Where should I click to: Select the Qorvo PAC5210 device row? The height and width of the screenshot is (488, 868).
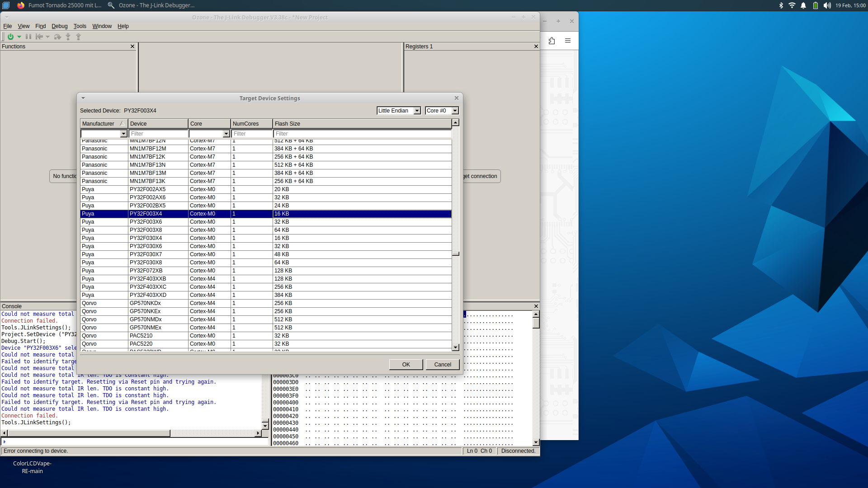tap(266, 336)
